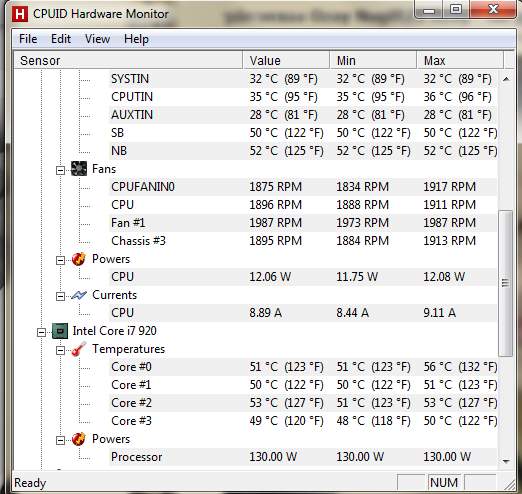This screenshot has width=522, height=494.
Task: Select the CPU current row showing 8.89 A
Action: [x=303, y=313]
